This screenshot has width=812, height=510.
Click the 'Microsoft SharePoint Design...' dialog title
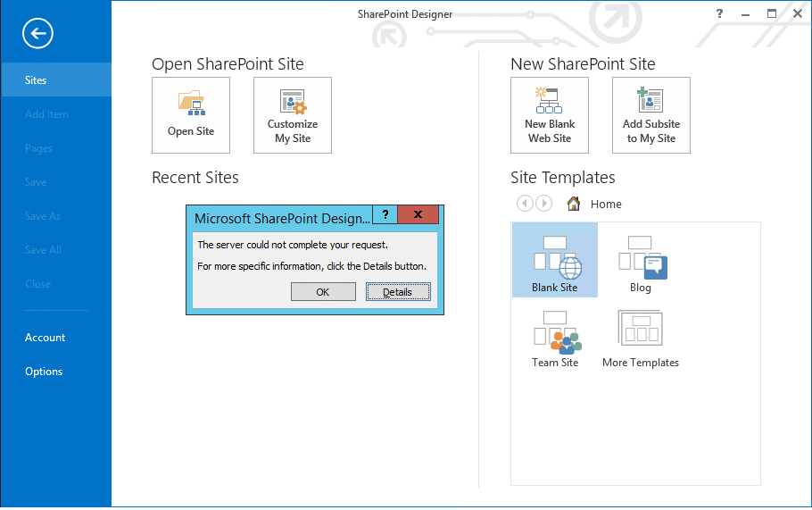click(282, 219)
